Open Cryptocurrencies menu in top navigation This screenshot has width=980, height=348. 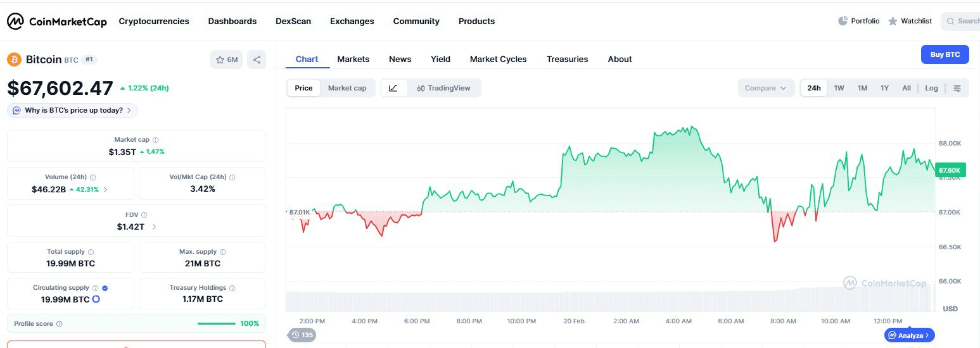[154, 21]
